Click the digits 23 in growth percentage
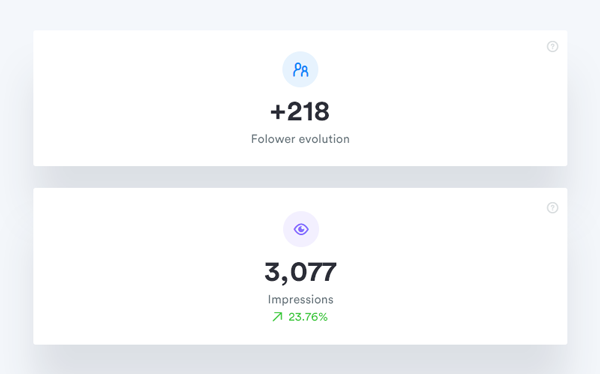Image resolution: width=600 pixels, height=374 pixels. tap(294, 317)
